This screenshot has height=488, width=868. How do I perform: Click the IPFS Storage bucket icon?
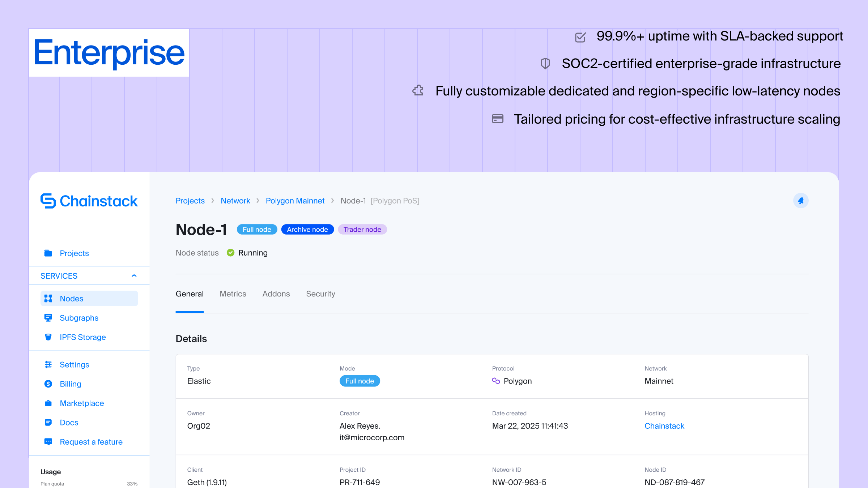48,337
